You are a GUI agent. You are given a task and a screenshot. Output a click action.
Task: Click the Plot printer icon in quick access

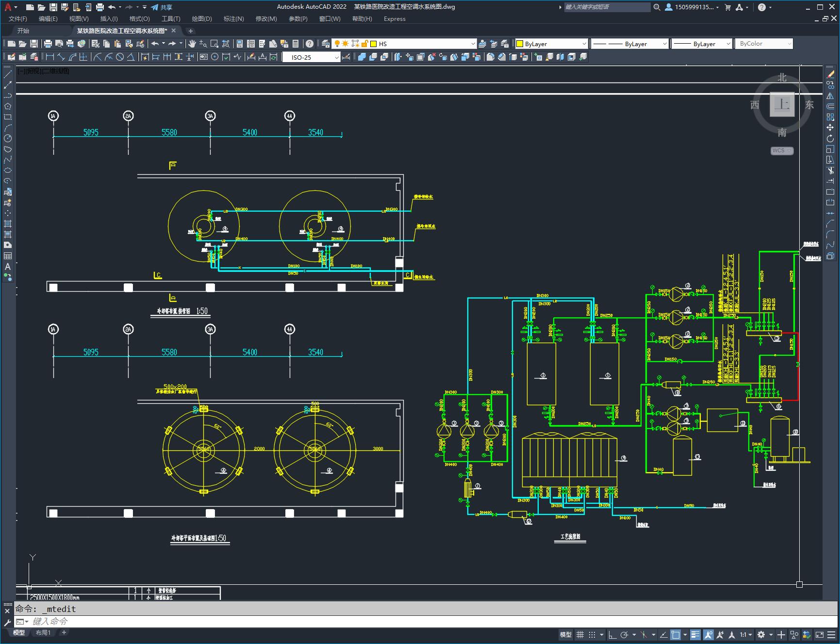pos(100,7)
